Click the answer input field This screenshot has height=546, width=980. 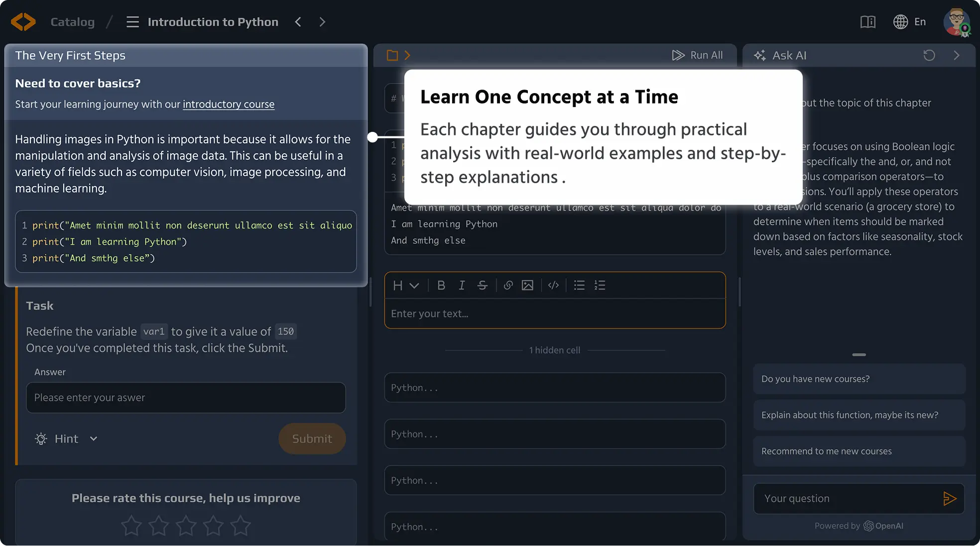click(x=186, y=397)
